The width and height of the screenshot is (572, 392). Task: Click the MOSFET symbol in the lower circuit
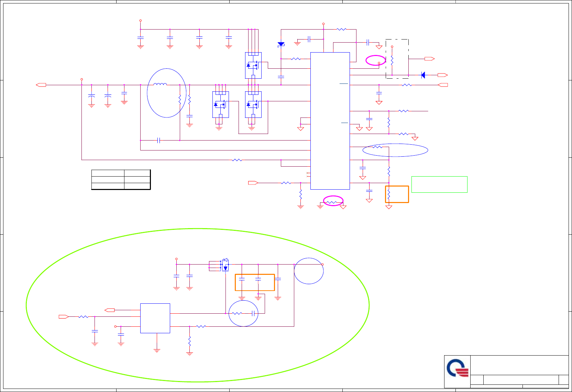(x=225, y=265)
